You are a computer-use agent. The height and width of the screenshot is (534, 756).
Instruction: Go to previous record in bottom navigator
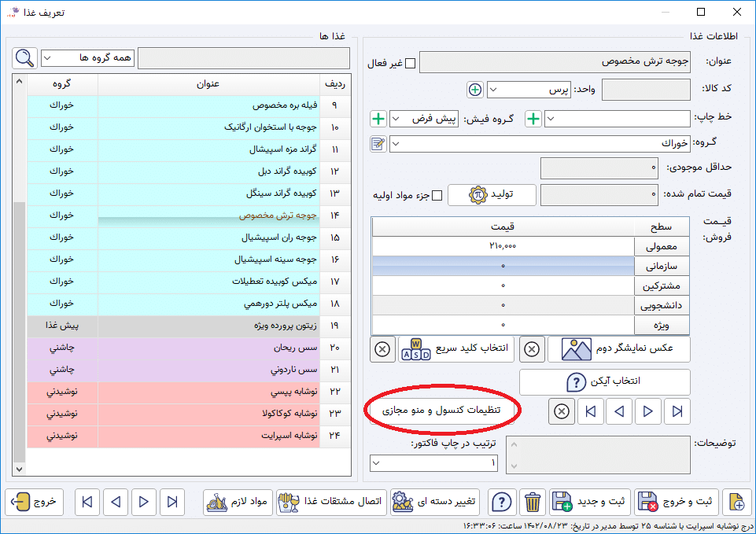click(116, 503)
